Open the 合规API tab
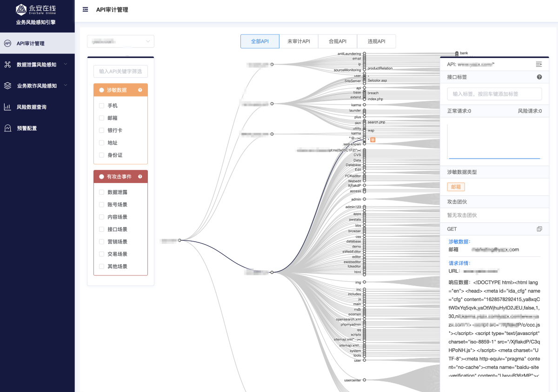This screenshot has height=392, width=558. (338, 41)
